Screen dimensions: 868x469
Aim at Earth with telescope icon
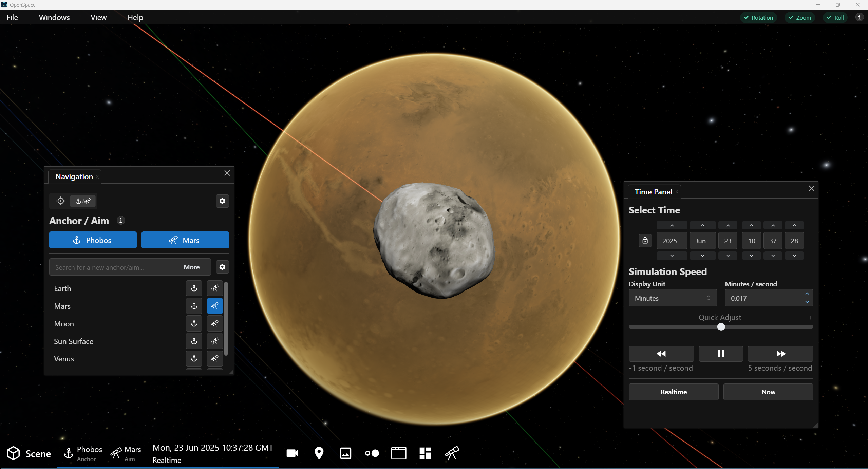click(215, 288)
